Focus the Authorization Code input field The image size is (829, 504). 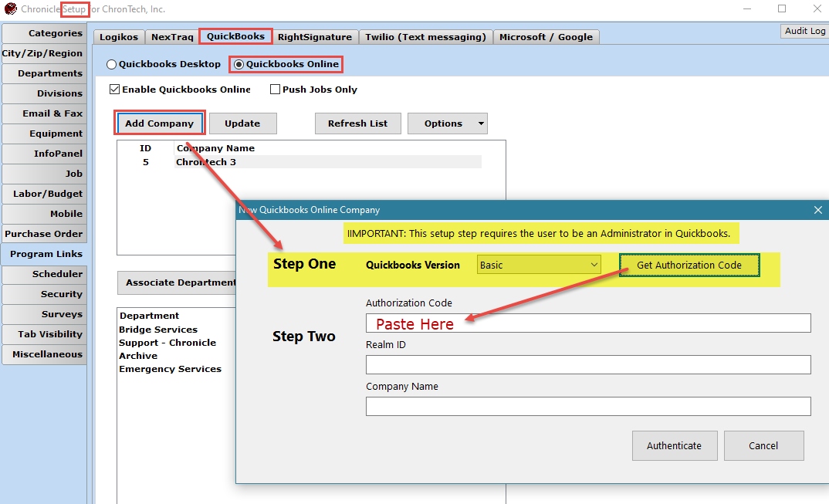[x=588, y=323]
